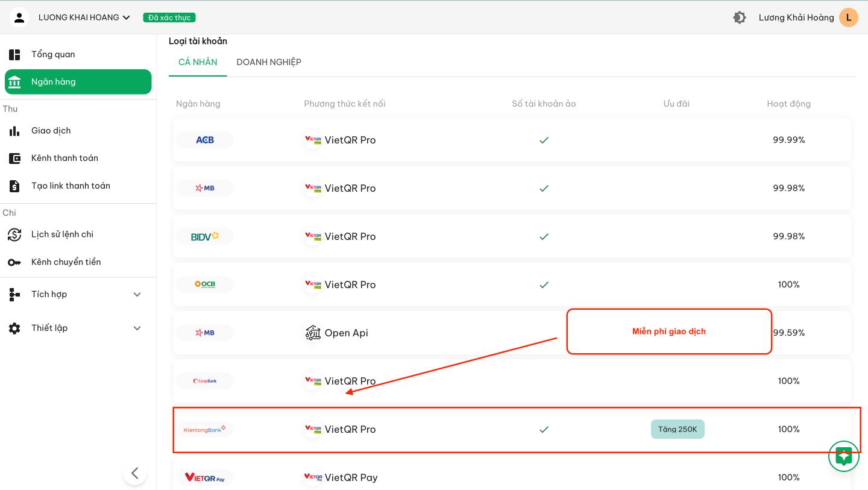Click the user profile icon at top left
This screenshot has width=868, height=490.
tap(19, 17)
